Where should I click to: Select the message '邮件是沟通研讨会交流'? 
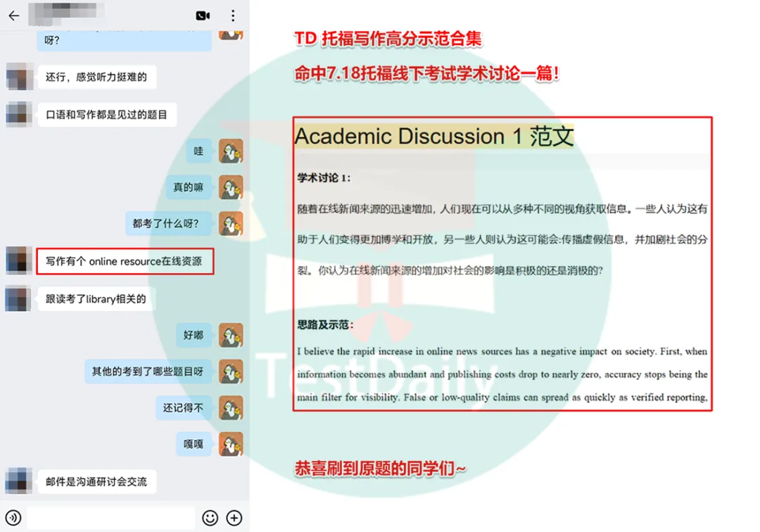click(x=96, y=481)
